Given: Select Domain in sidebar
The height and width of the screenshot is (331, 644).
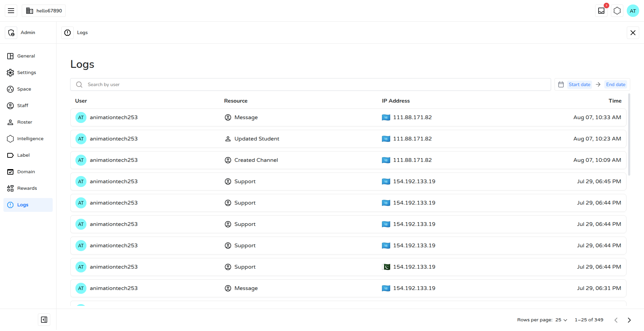Looking at the screenshot, I should 28,172.
